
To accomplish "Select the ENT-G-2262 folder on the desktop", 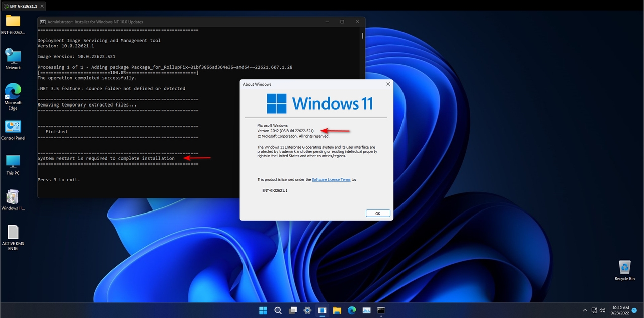I will [13, 25].
